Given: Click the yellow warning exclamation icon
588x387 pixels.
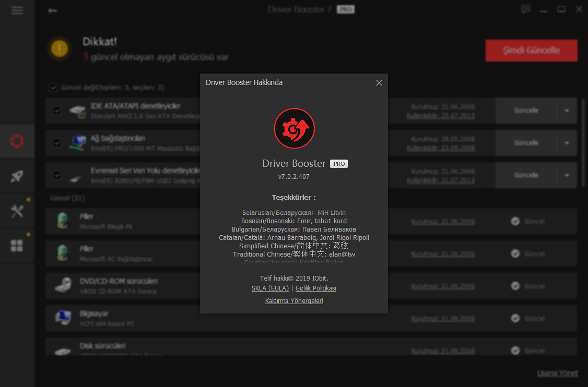Looking at the screenshot, I should point(59,49).
